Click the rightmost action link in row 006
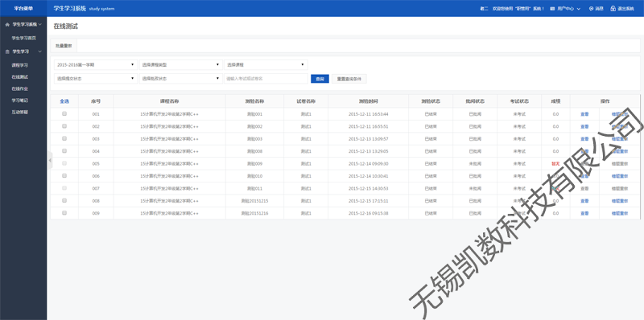Screen dimensions: 644x320 pos(619,176)
